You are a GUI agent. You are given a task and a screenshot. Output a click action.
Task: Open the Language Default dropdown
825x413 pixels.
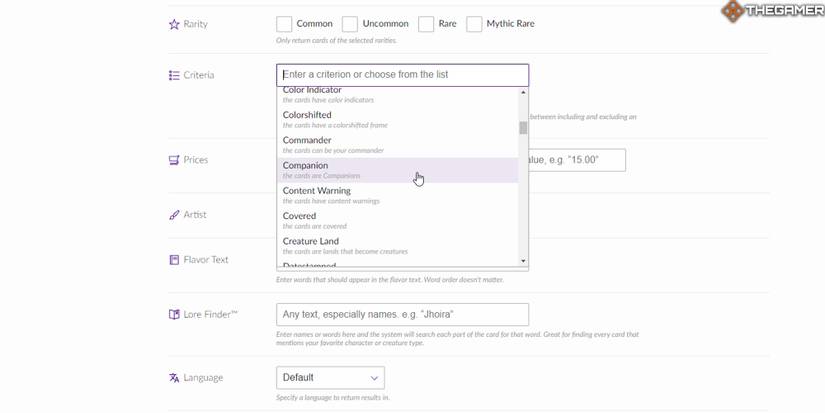click(x=330, y=378)
